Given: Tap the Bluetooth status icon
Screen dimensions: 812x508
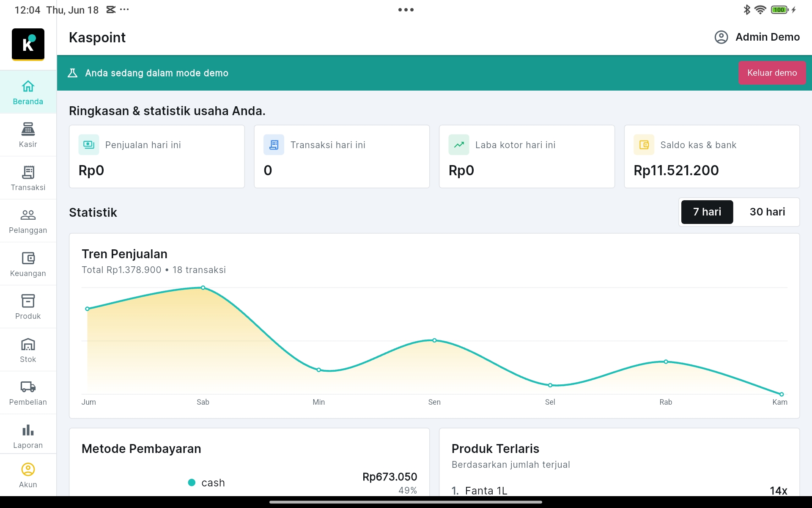Looking at the screenshot, I should 747,10.
